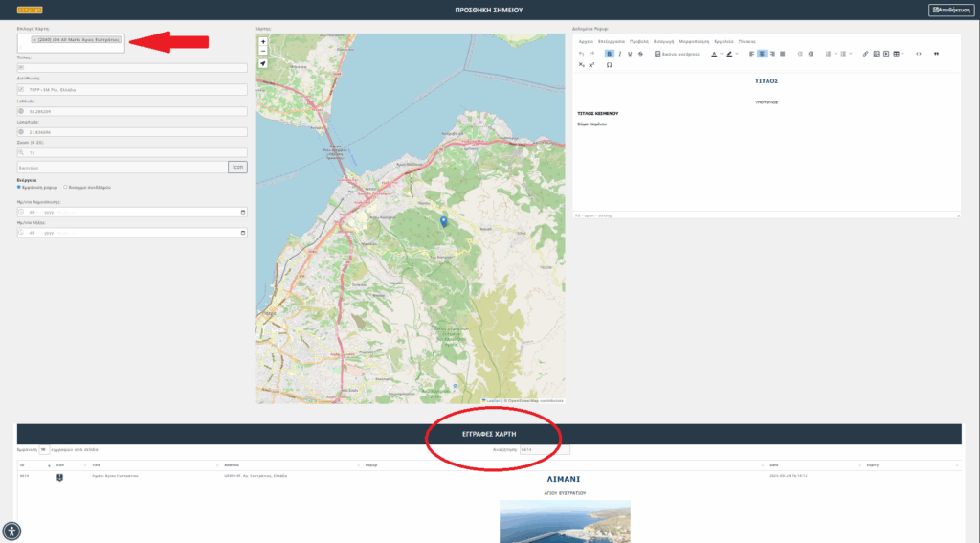Screen dimensions: 980x543
Task: Open the special character (omega) picker
Action: point(609,65)
